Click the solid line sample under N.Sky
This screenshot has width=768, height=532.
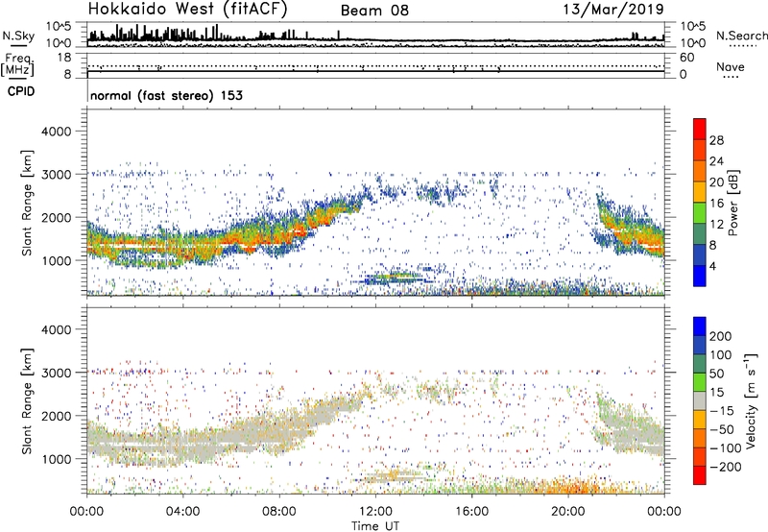(x=18, y=45)
